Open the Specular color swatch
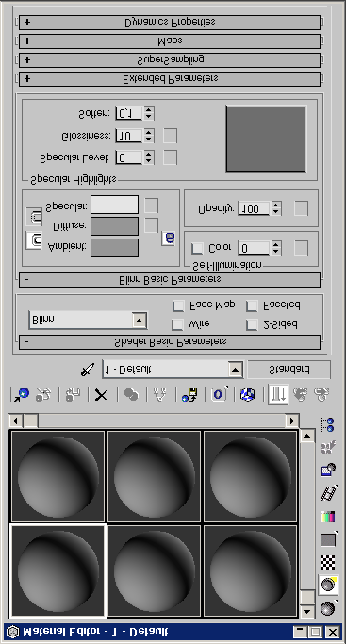Image resolution: width=346 pixels, height=644 pixels. tap(114, 205)
